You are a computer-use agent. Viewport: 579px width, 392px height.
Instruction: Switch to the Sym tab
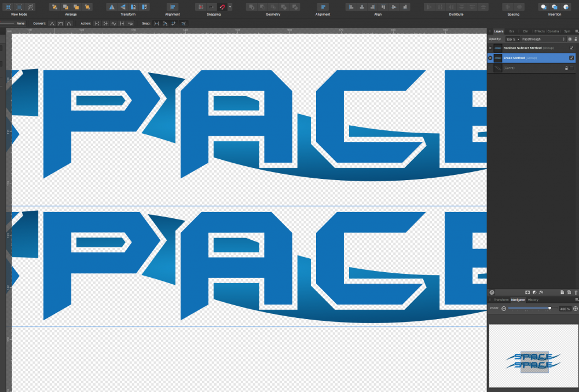coord(567,31)
